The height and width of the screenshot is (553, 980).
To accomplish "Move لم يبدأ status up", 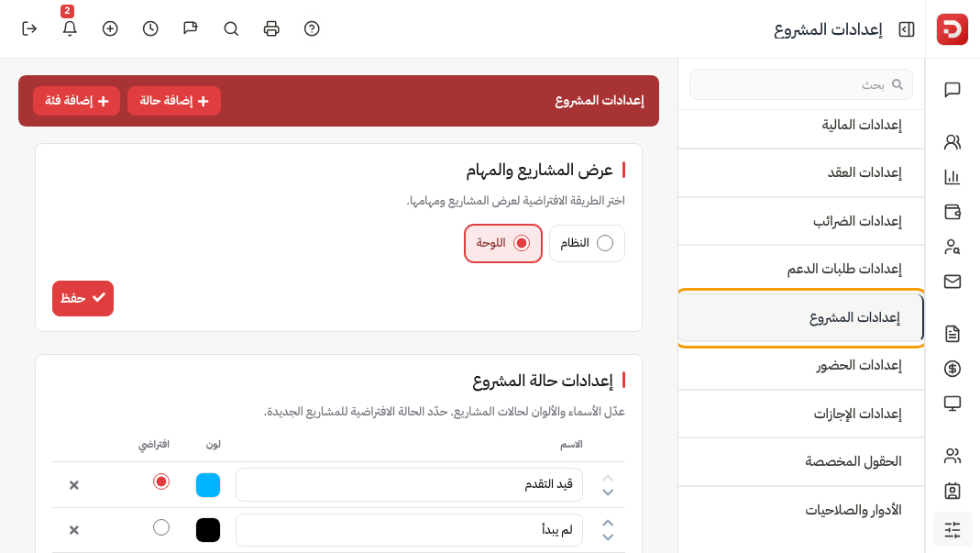I will click(608, 523).
